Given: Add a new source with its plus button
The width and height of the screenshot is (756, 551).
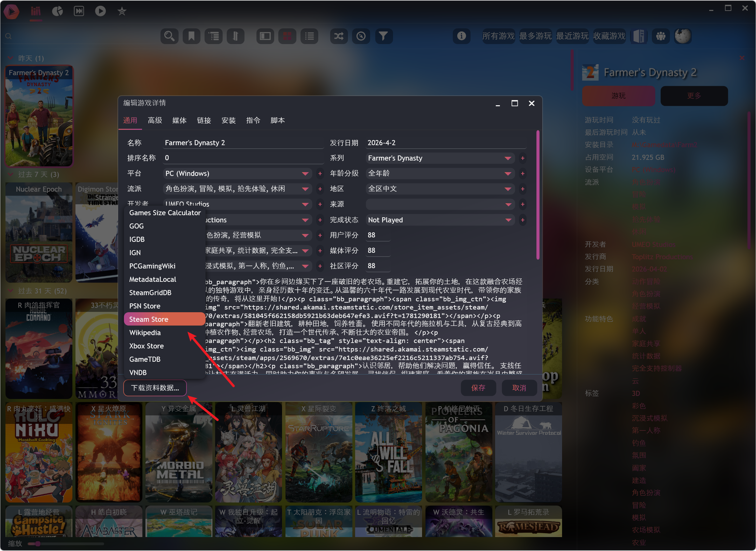Looking at the screenshot, I should [522, 204].
